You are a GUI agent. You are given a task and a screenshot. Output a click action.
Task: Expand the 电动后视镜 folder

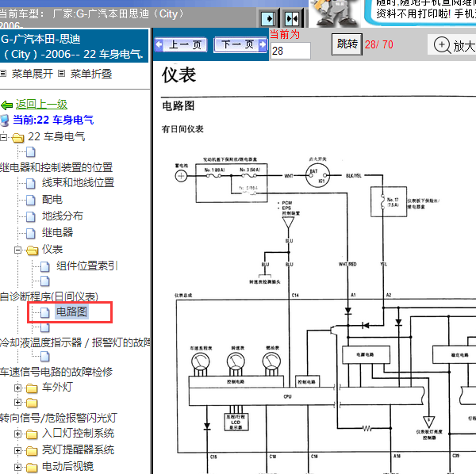click(18, 468)
